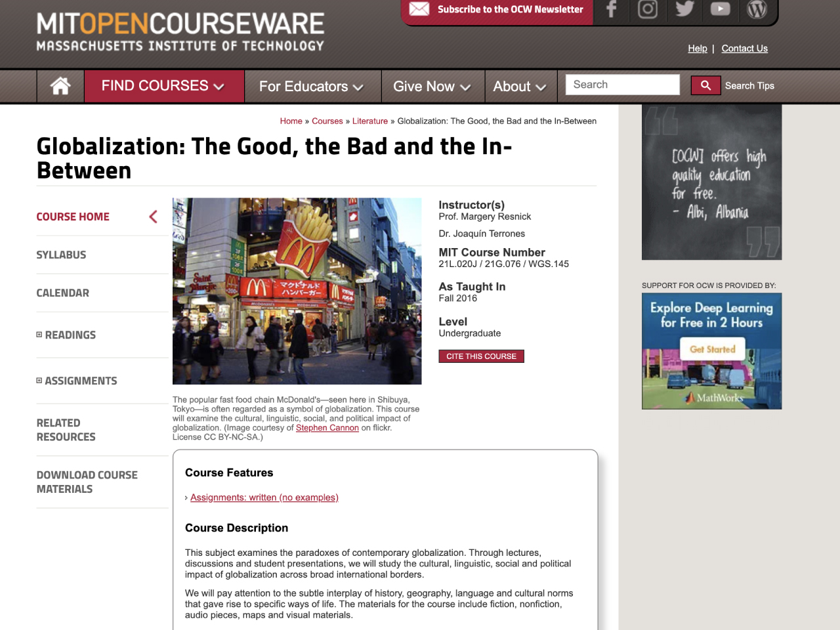Image resolution: width=840 pixels, height=630 pixels.
Task: Click the Cite This Course button
Action: (481, 356)
